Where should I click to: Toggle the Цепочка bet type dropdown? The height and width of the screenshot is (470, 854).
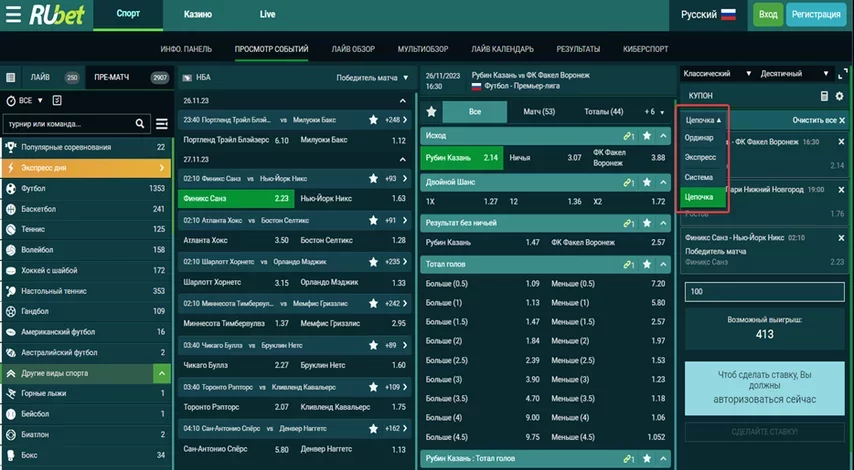(703, 120)
